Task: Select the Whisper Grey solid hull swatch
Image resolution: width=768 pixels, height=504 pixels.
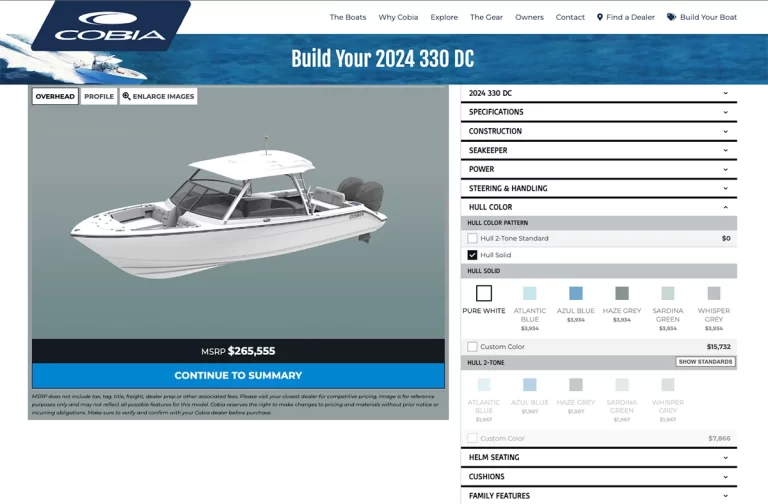Action: [714, 293]
